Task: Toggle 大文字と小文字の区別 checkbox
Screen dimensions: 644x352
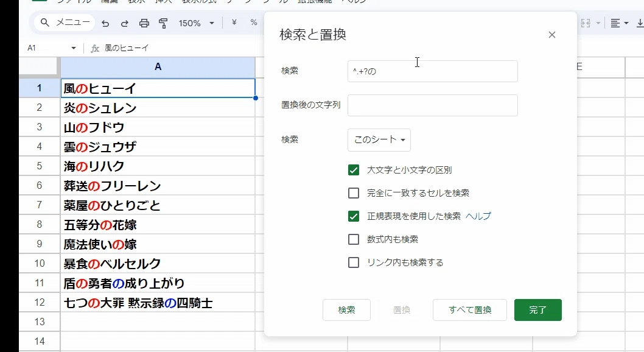Action: click(354, 170)
